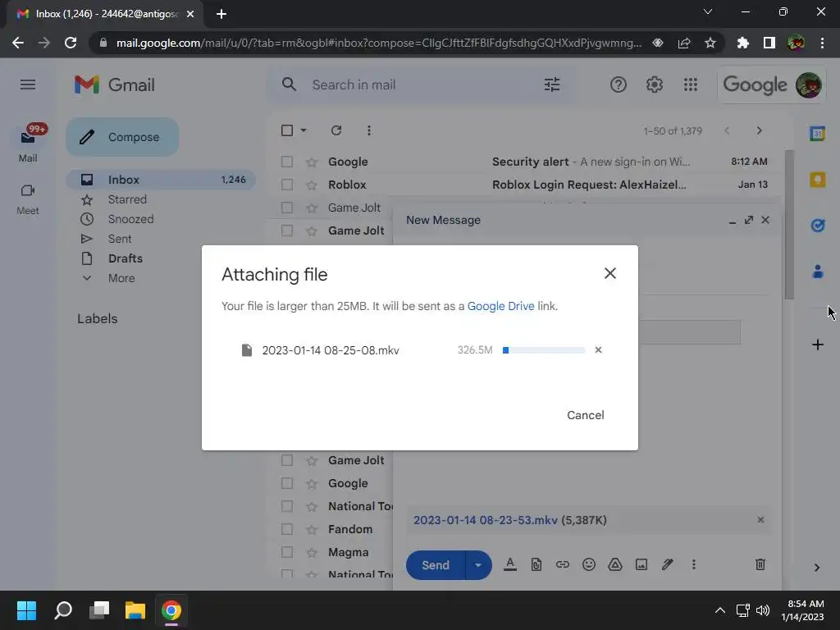Click the Compose button

122,137
